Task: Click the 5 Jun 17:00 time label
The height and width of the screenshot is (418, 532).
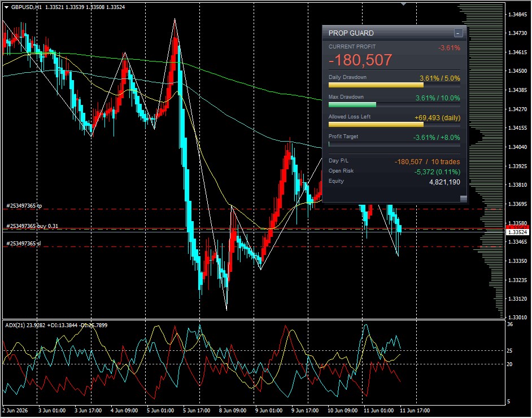Action: [x=197, y=411]
